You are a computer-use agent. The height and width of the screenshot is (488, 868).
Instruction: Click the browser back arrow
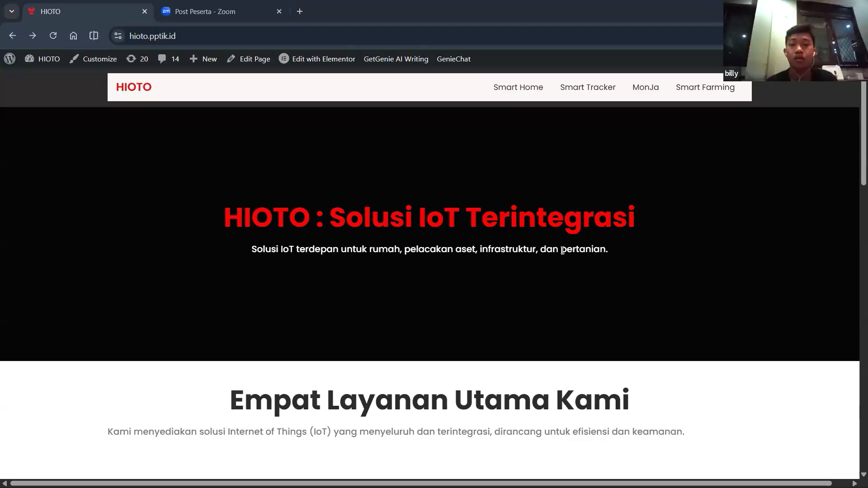12,36
